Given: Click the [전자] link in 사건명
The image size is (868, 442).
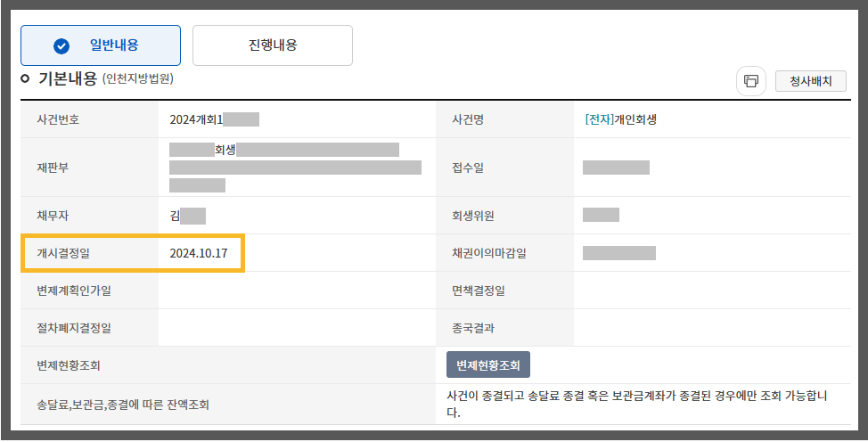Looking at the screenshot, I should point(599,119).
